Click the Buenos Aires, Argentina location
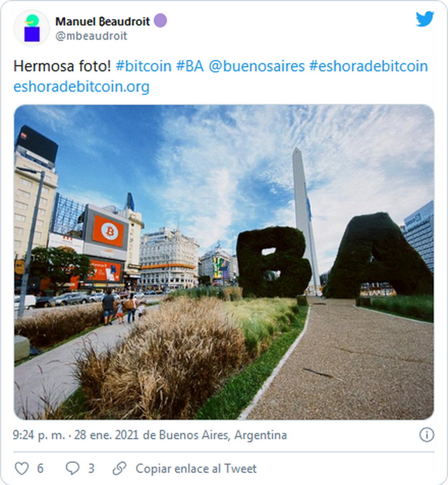 [223, 435]
